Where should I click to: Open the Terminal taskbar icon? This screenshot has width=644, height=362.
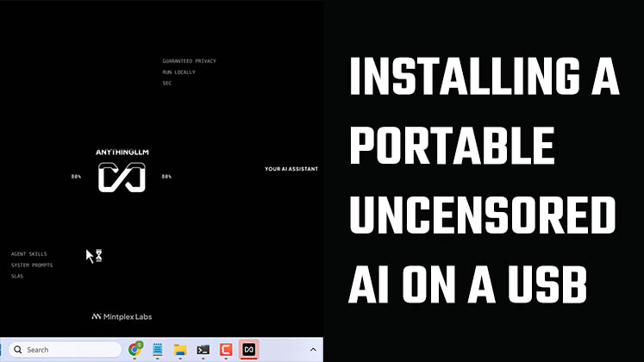coord(203,350)
